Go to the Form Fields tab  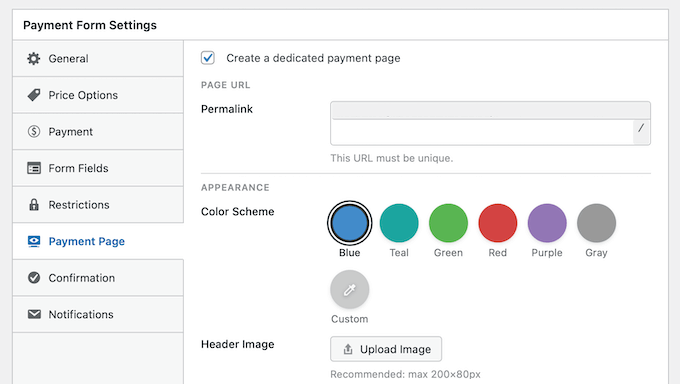click(98, 168)
